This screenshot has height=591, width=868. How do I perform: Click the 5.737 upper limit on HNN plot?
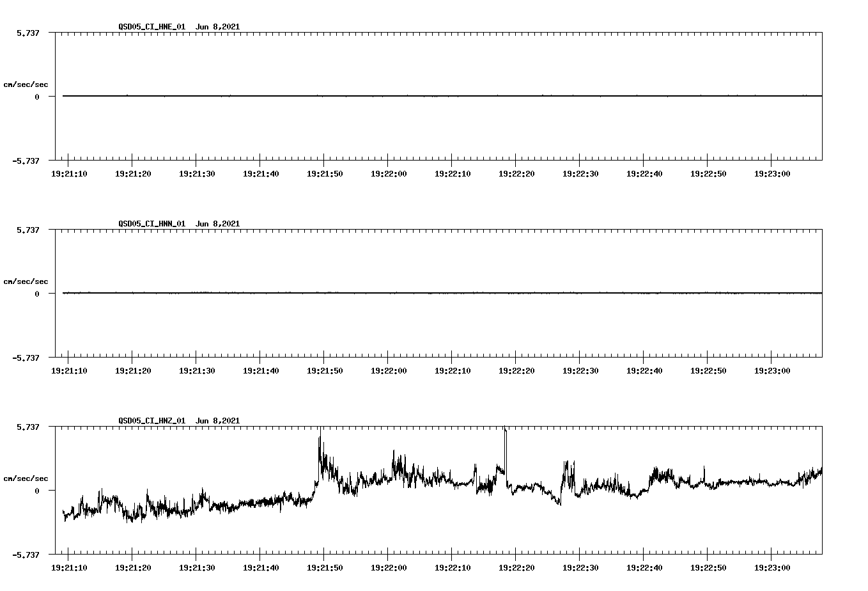(x=28, y=230)
